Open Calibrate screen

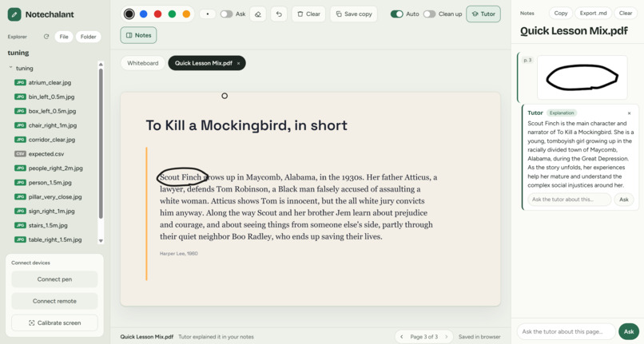click(54, 322)
